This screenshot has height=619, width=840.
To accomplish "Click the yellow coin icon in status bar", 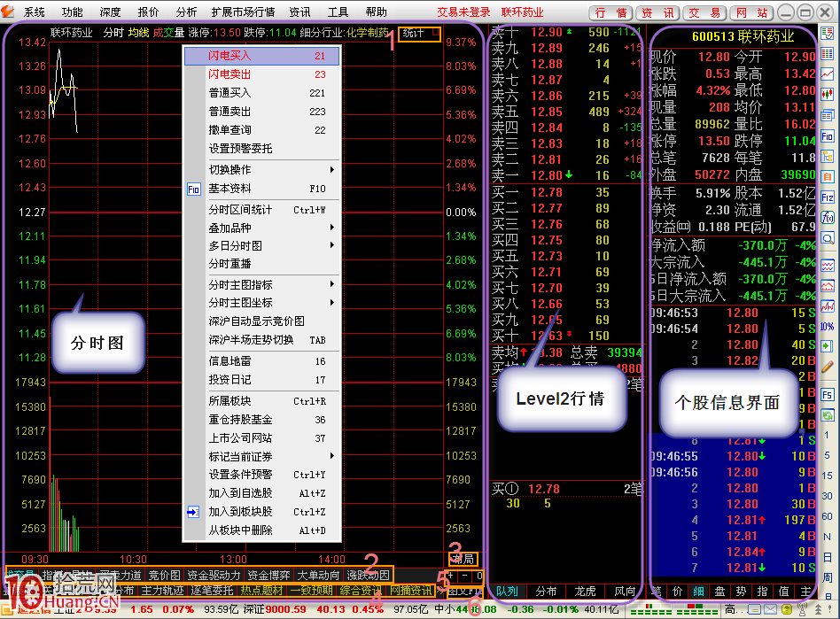I will click(787, 609).
